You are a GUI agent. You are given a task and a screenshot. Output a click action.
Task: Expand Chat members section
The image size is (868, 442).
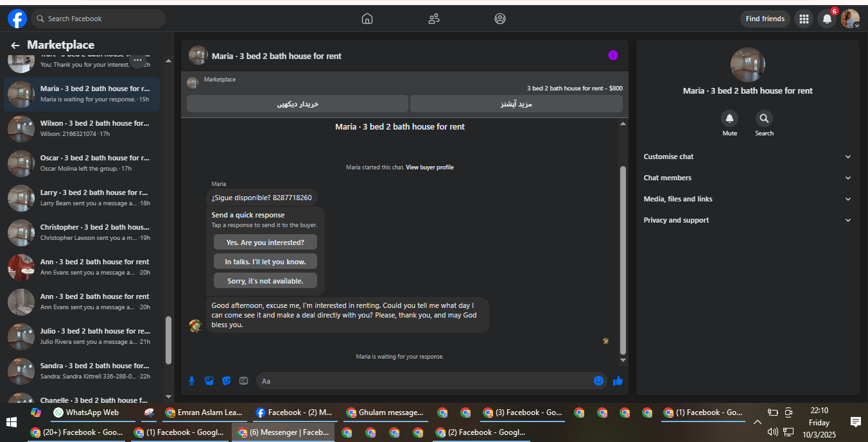point(748,178)
